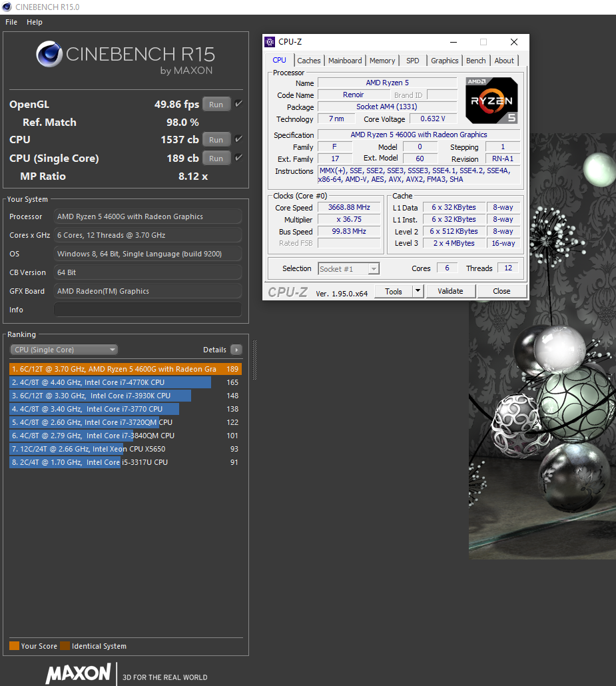The width and height of the screenshot is (616, 686).
Task: Select ranking row Intel Core i7-3930K
Action: pyautogui.click(x=126, y=396)
